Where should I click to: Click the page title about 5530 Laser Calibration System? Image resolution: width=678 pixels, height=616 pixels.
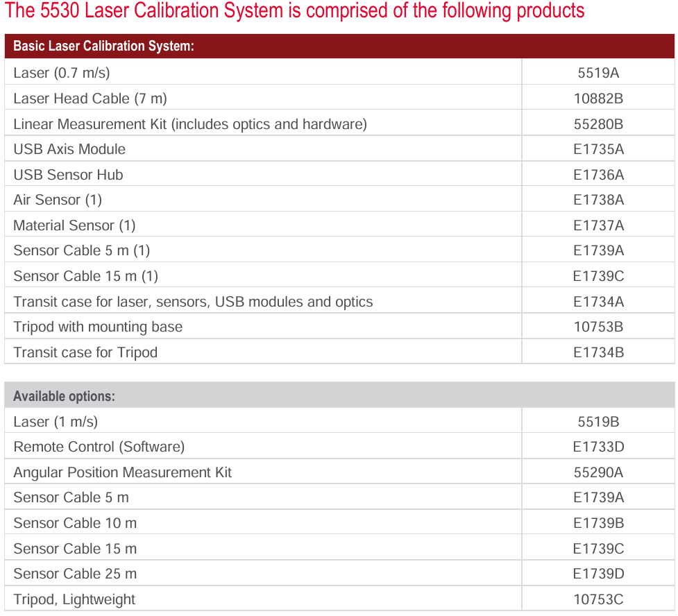coord(295,12)
